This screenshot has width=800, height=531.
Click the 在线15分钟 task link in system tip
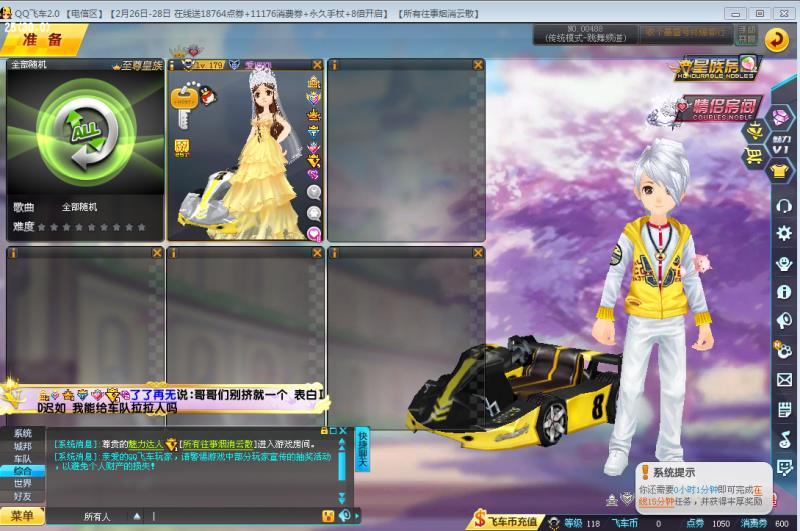click(x=701, y=496)
